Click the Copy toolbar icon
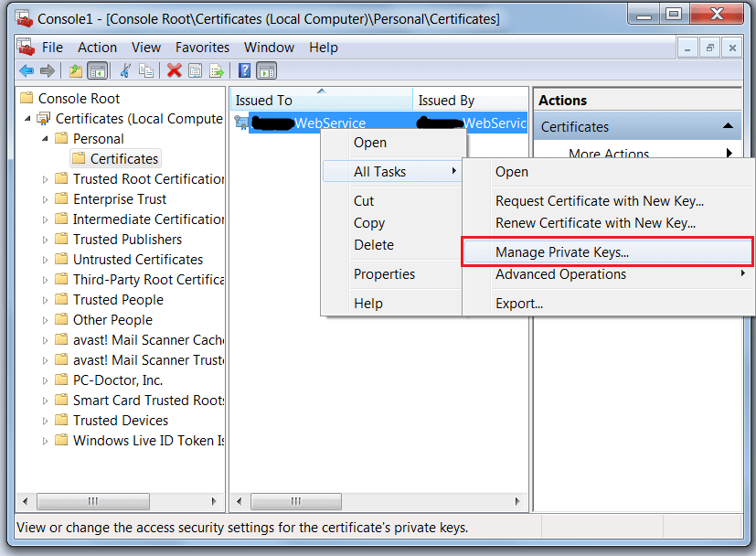756x556 pixels. [146, 71]
